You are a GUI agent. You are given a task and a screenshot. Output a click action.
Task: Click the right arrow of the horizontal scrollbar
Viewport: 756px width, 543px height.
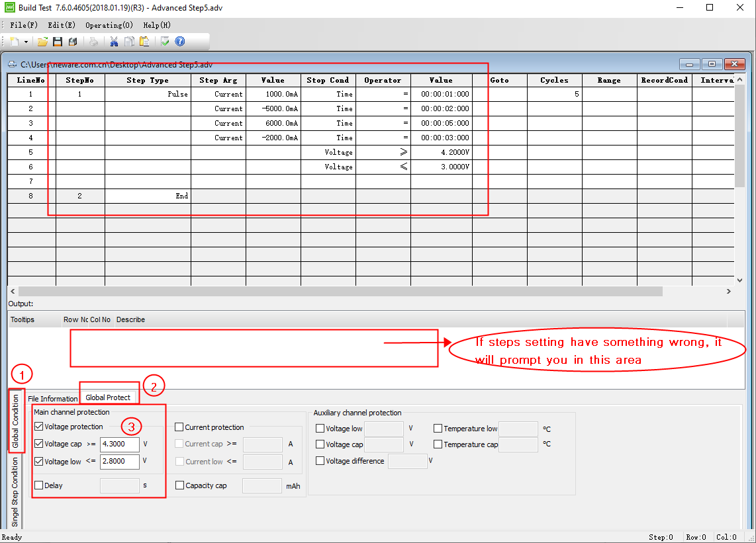728,292
